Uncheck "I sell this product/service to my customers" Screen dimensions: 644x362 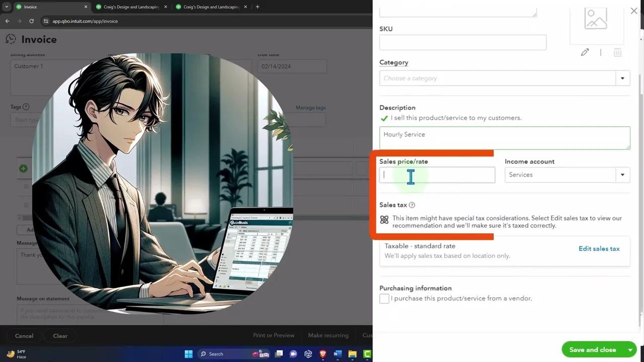pos(384,118)
